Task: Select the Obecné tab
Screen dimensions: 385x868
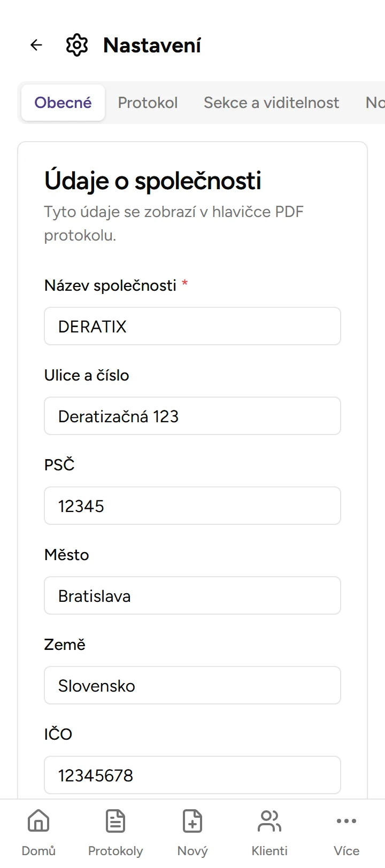Action: [63, 103]
